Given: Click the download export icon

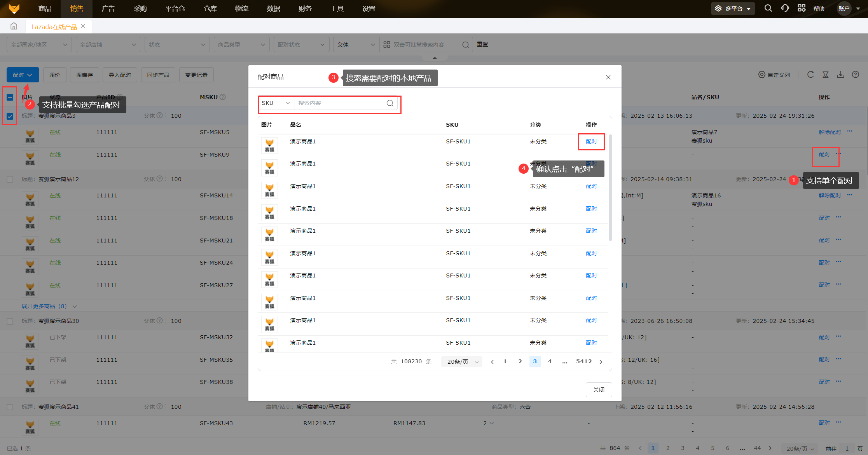Looking at the screenshot, I should [x=840, y=75].
